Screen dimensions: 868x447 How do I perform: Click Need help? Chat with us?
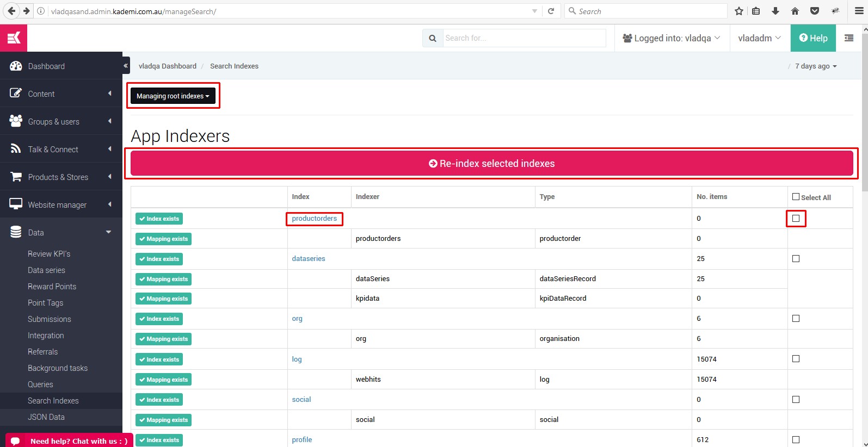(x=69, y=440)
